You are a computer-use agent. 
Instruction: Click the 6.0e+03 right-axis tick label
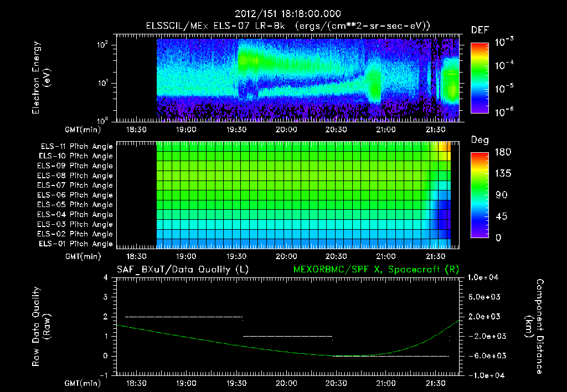coord(484,297)
